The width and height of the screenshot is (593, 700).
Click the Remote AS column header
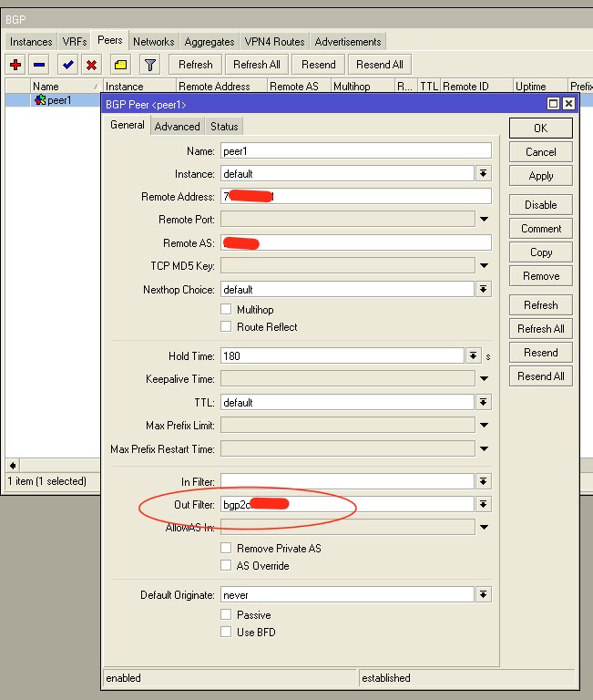tap(300, 87)
